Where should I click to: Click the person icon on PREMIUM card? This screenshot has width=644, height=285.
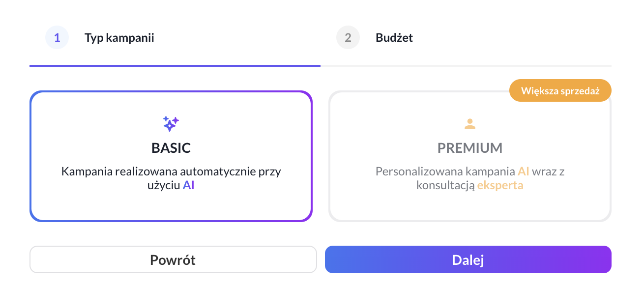click(x=469, y=124)
